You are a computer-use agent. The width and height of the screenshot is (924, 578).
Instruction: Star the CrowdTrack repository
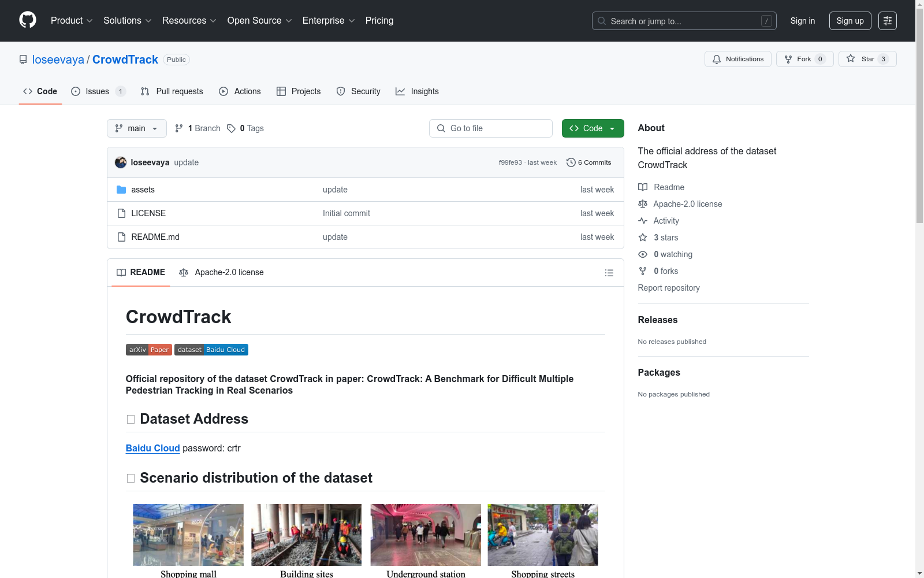[867, 59]
